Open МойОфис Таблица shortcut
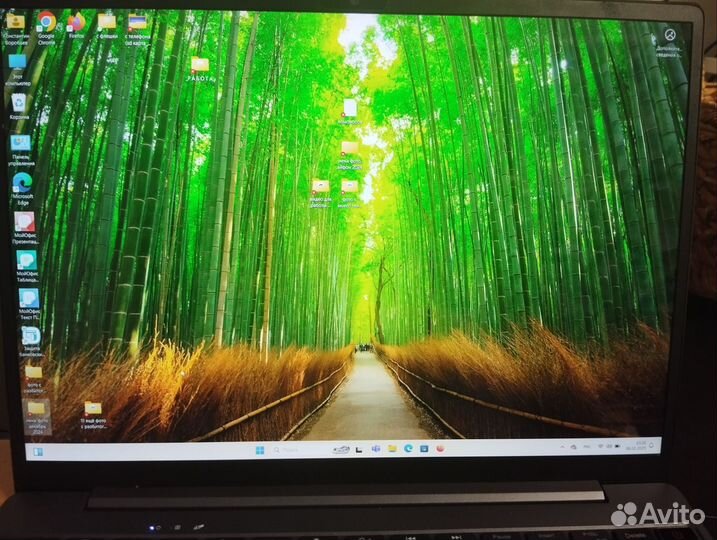The image size is (717, 540). [27, 266]
